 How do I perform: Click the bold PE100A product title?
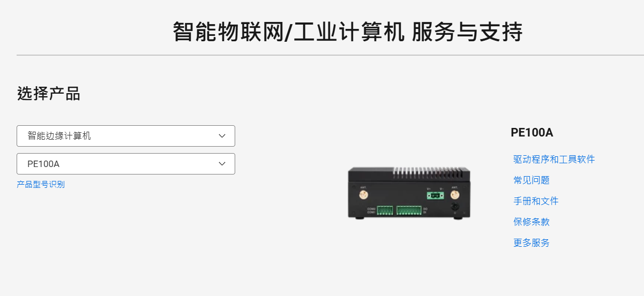click(x=532, y=133)
